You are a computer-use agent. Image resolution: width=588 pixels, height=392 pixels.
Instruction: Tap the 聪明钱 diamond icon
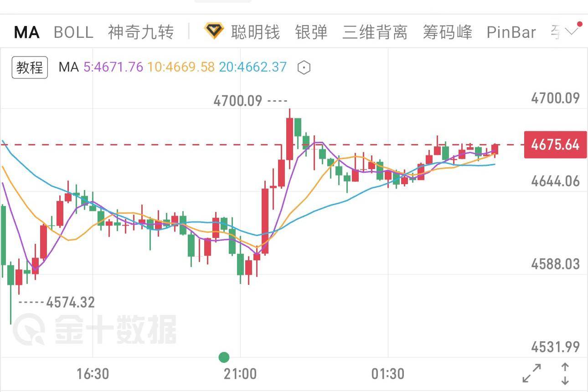213,32
